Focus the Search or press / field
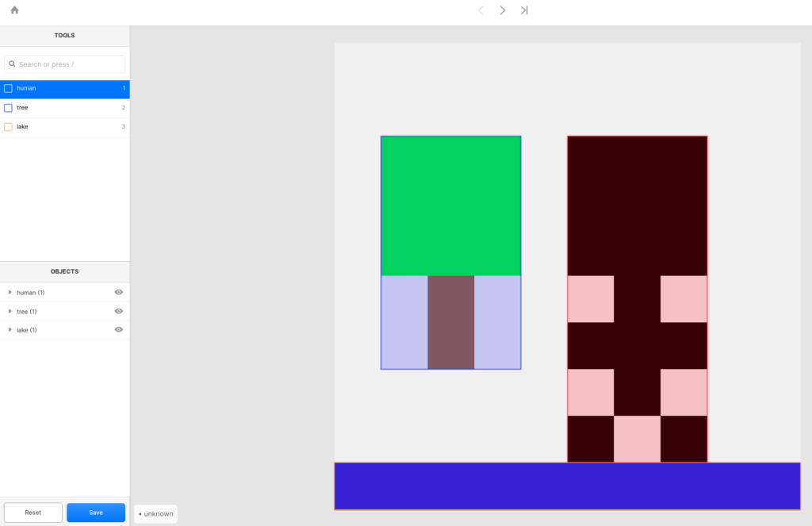Image resolution: width=812 pixels, height=526 pixels. 65,64
